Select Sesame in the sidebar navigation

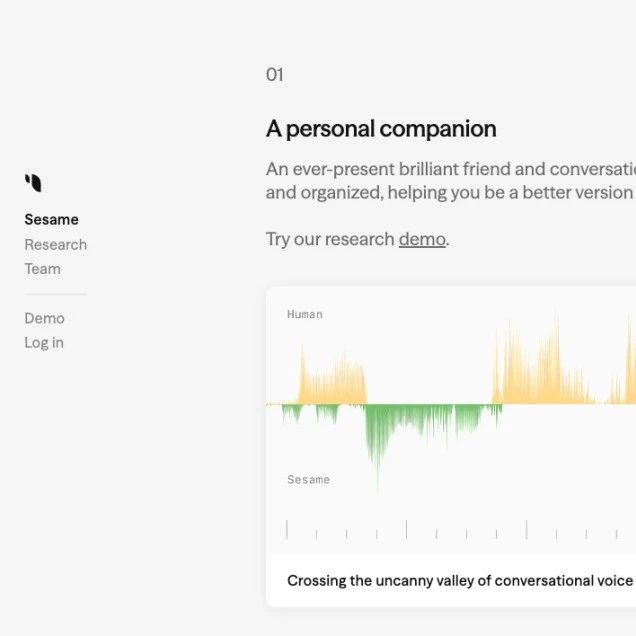51,220
